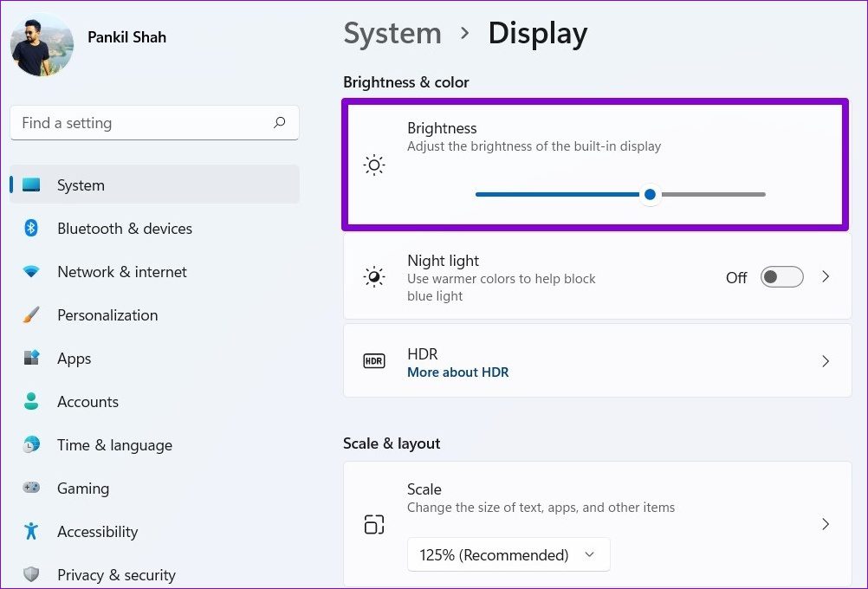Open Time & language settings

click(x=114, y=445)
